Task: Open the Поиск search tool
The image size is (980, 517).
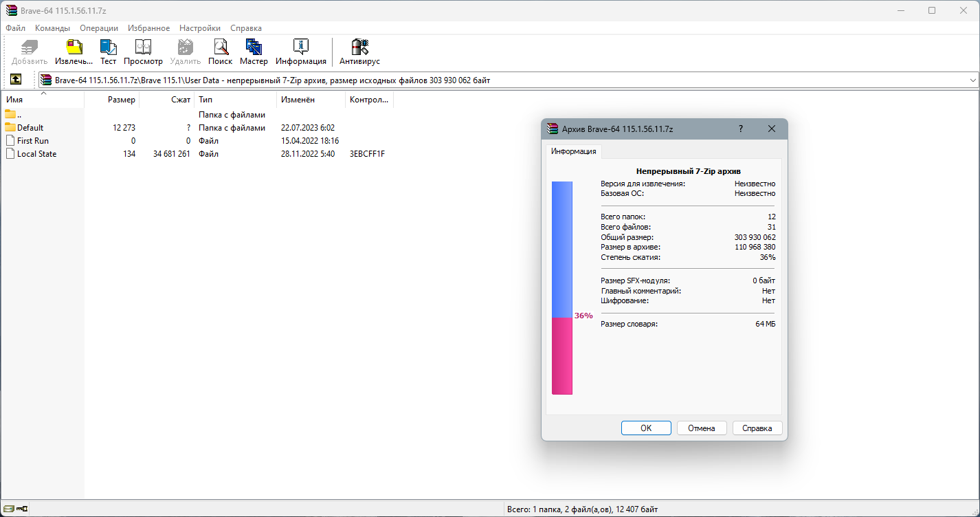Action: click(x=221, y=52)
